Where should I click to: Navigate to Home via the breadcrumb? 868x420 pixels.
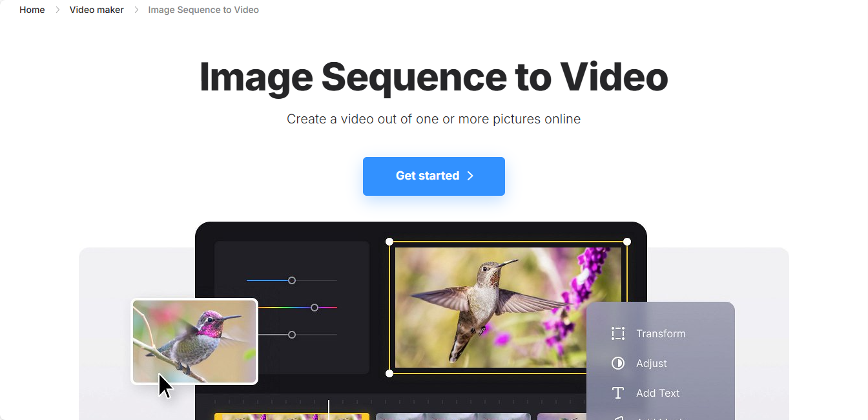[32, 10]
